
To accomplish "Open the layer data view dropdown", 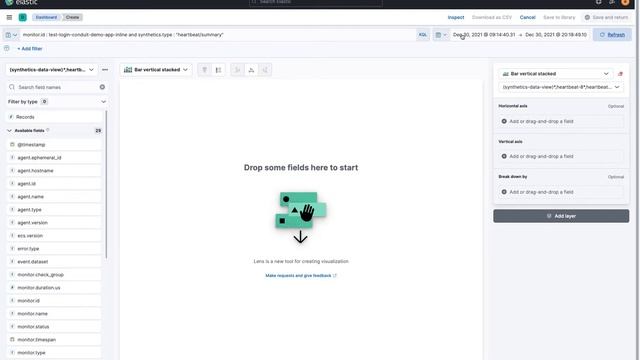I will (x=561, y=87).
